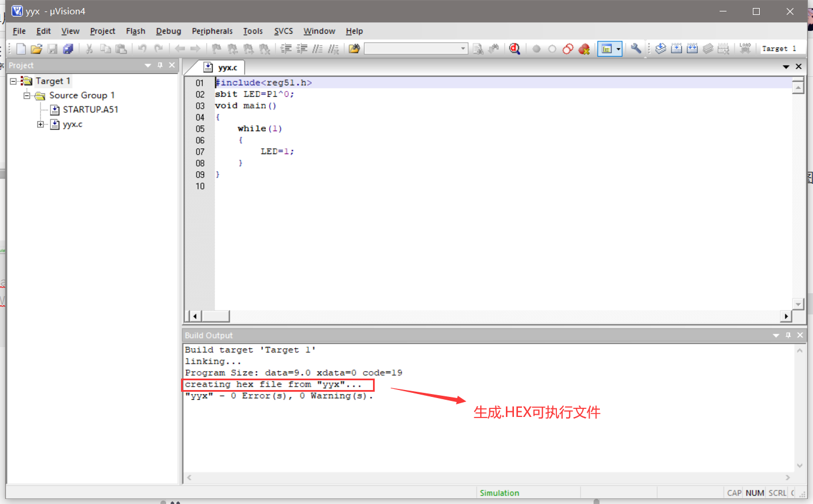Open Configuration with the wrench icon
The width and height of the screenshot is (813, 504).
[x=636, y=49]
